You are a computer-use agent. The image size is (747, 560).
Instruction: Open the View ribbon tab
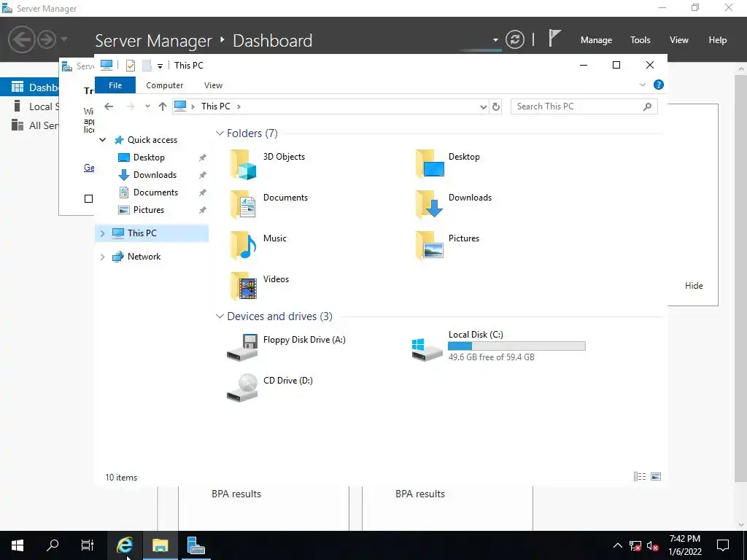click(x=213, y=85)
